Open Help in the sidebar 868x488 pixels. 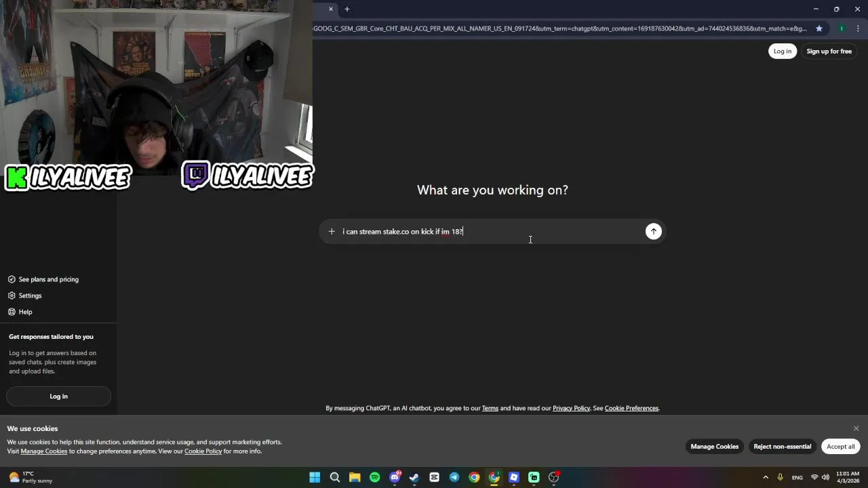coord(20,312)
